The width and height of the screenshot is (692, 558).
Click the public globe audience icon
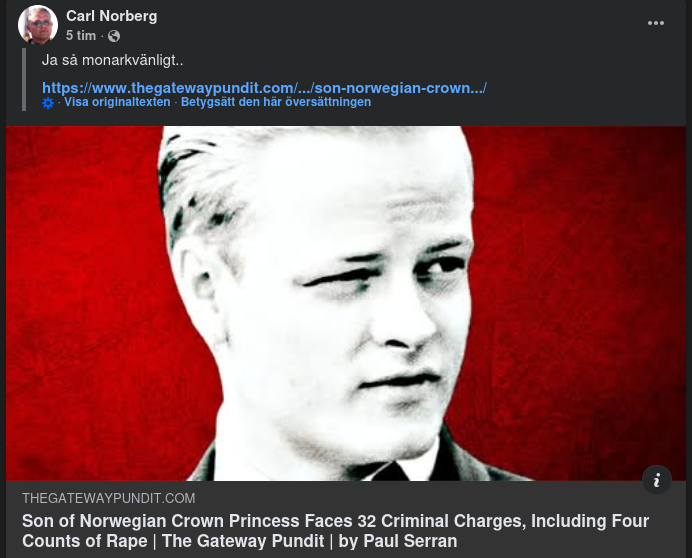pos(114,36)
